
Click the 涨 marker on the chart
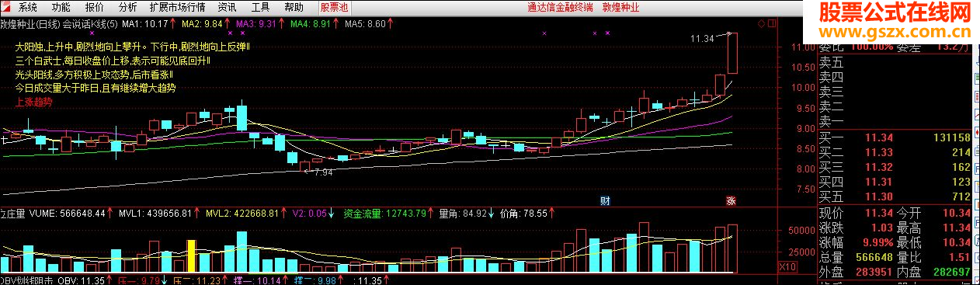coord(731,200)
